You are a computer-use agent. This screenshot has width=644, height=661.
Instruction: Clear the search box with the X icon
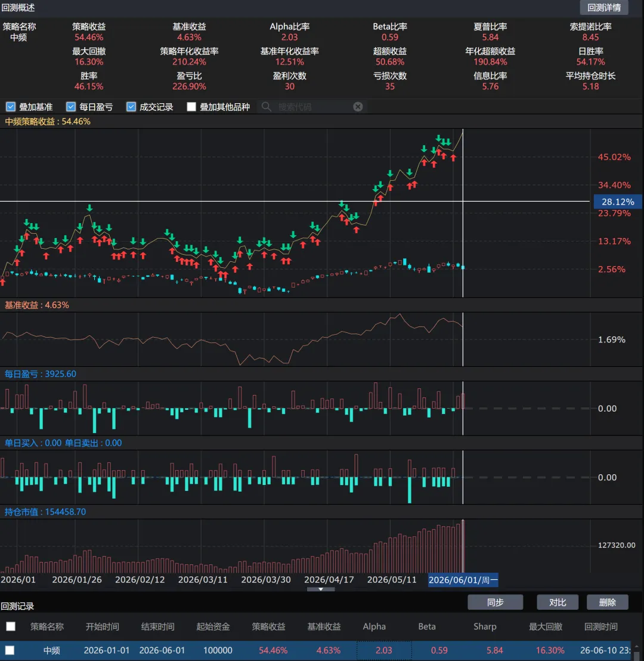pos(358,107)
